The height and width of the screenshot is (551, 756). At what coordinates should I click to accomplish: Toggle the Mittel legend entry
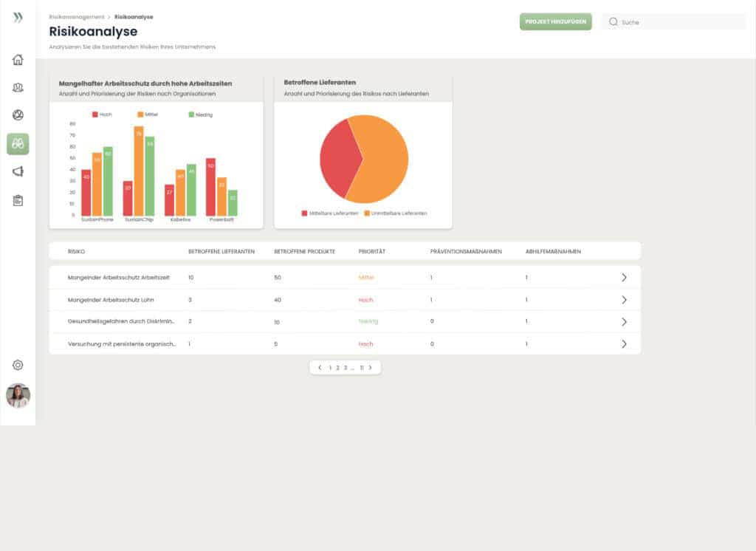point(148,114)
